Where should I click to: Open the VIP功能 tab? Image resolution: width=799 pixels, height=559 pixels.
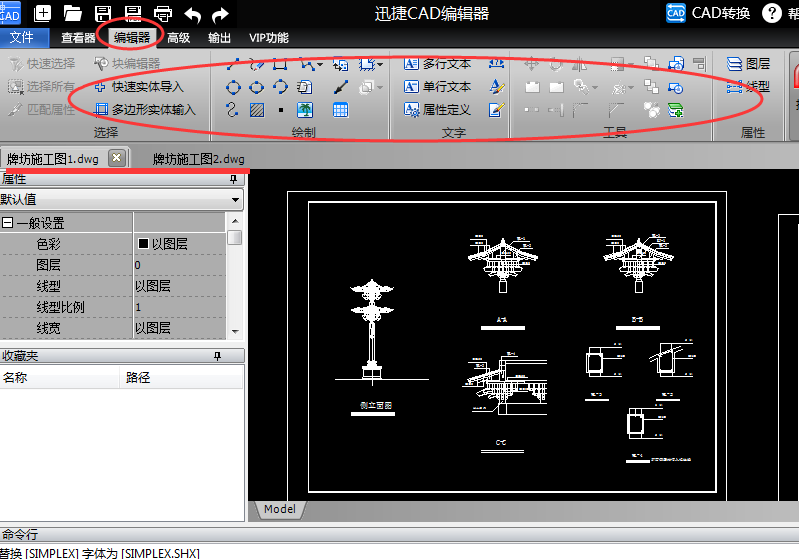pos(269,38)
